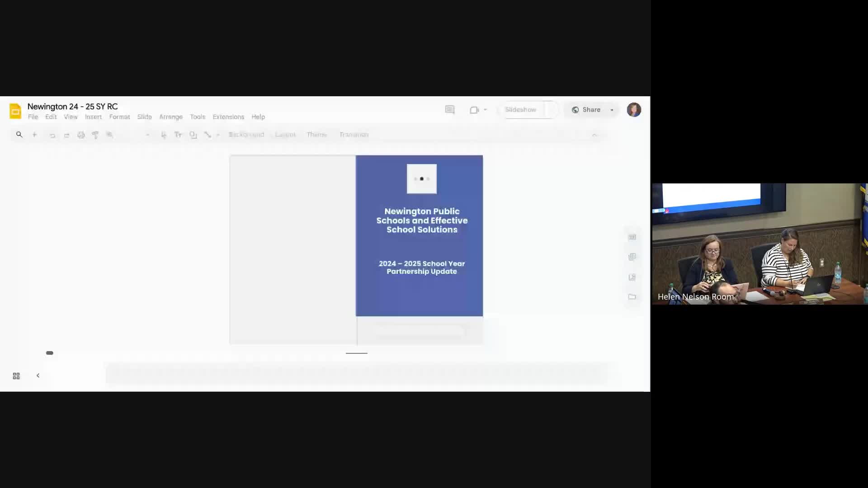Click the undo arrow icon

(52, 135)
